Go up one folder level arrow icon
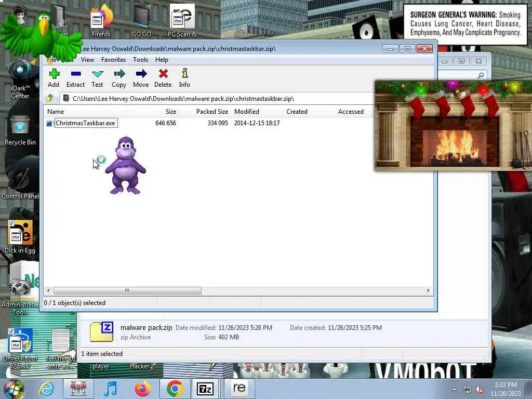The height and width of the screenshot is (399, 532). click(50, 98)
